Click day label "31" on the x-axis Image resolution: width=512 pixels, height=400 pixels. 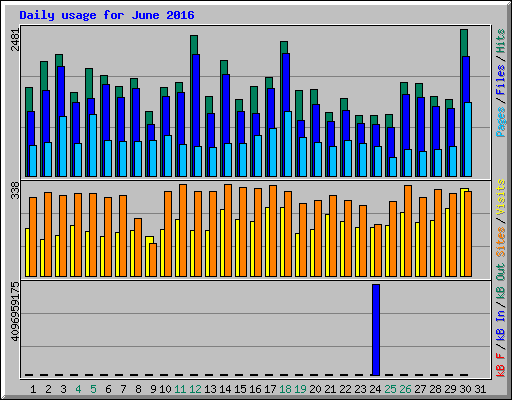(x=480, y=389)
